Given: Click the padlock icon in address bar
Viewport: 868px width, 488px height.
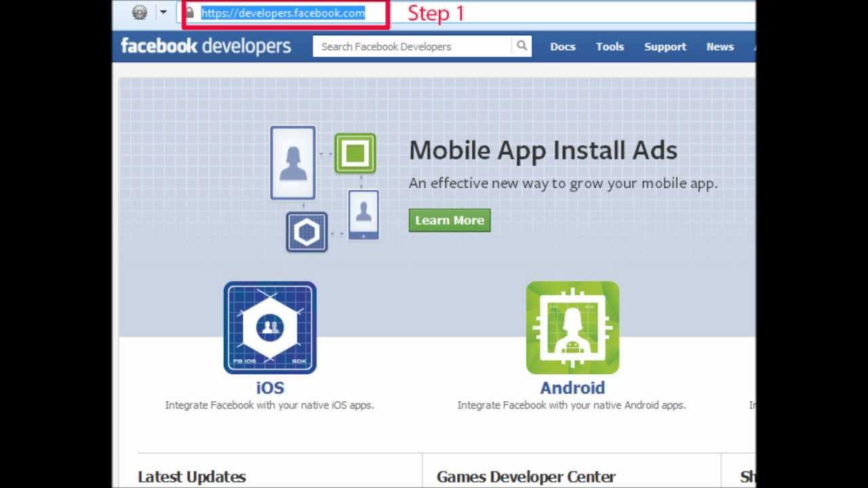Looking at the screenshot, I should [x=189, y=13].
